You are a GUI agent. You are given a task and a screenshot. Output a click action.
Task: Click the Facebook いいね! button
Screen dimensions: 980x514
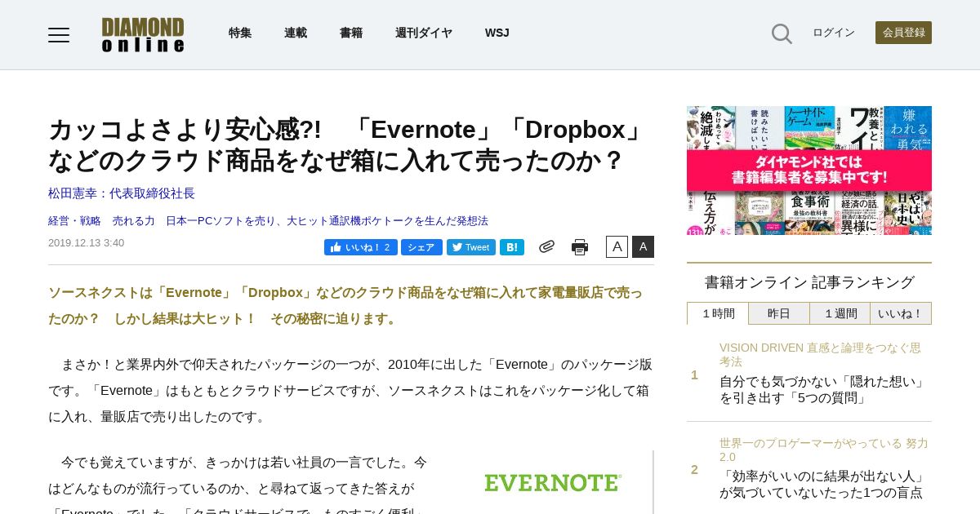tap(360, 247)
